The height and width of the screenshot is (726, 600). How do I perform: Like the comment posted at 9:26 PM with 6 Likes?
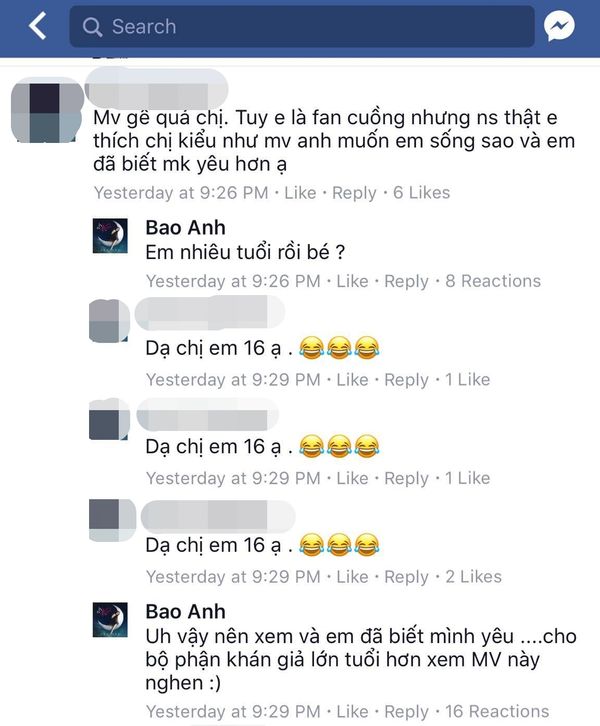point(300,193)
